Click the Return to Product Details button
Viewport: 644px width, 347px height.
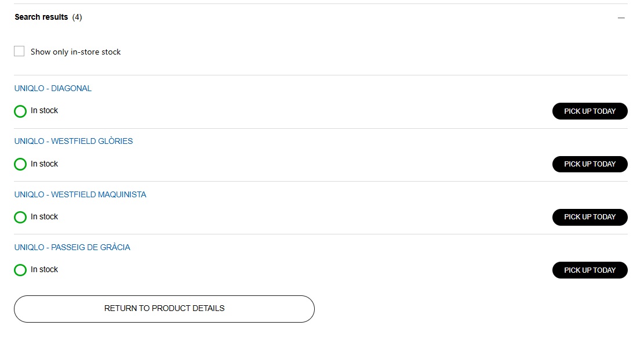point(164,309)
